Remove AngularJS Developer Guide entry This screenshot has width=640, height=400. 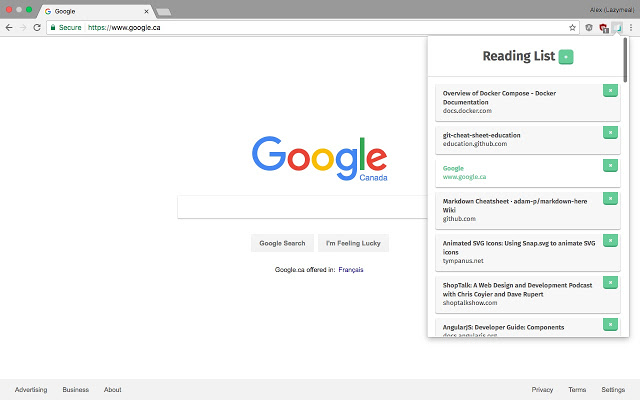pyautogui.click(x=610, y=324)
